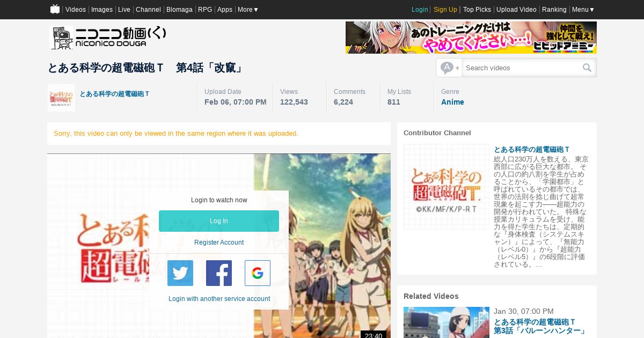Open the Apps menu item
Screen dimensions: 644x338
click(x=225, y=10)
